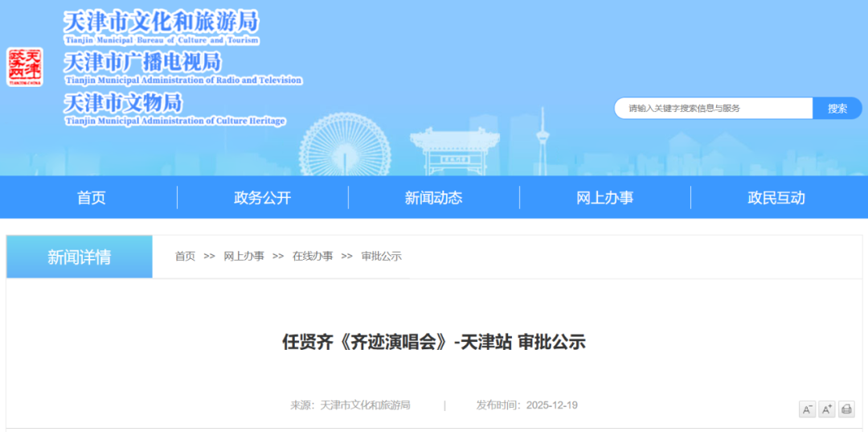Navigate to 在线办事 via the breadcrumb
This screenshot has height=432, width=868.
[313, 257]
